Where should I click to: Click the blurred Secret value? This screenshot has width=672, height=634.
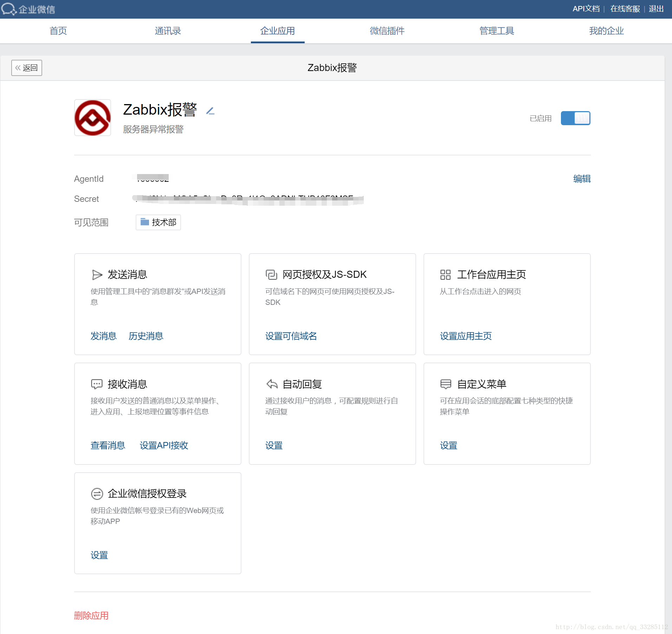(248, 199)
